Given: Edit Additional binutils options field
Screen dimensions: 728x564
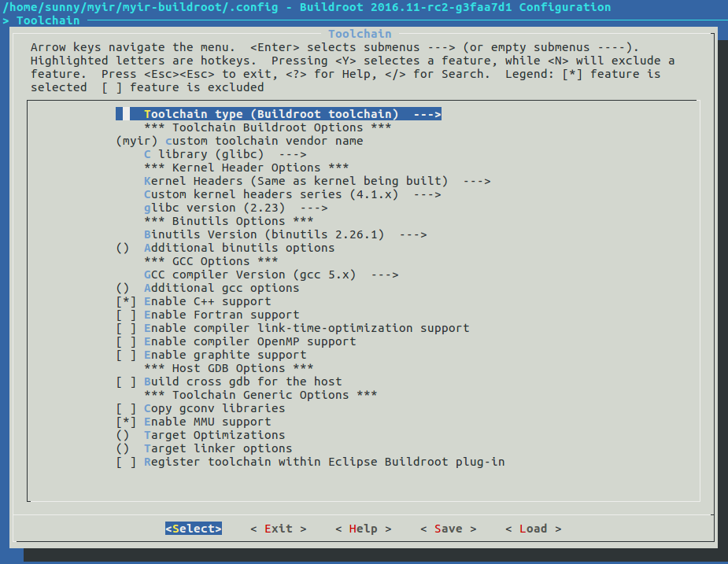Looking at the screenshot, I should [225, 249].
